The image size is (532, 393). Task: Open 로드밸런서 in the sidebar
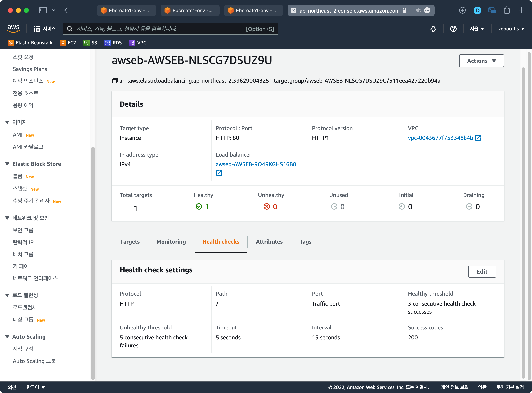(25, 307)
